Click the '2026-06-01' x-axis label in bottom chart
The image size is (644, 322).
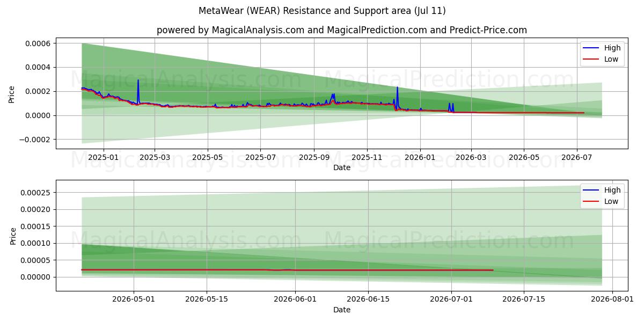tap(295, 300)
